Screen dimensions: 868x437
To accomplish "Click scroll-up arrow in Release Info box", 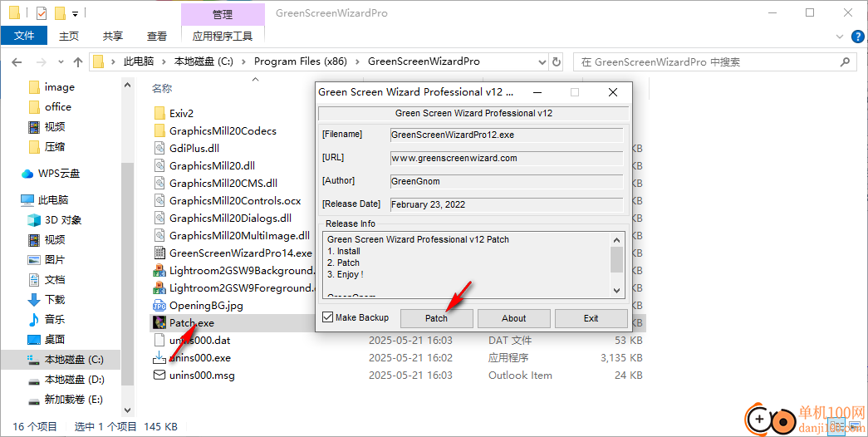I will pyautogui.click(x=616, y=240).
